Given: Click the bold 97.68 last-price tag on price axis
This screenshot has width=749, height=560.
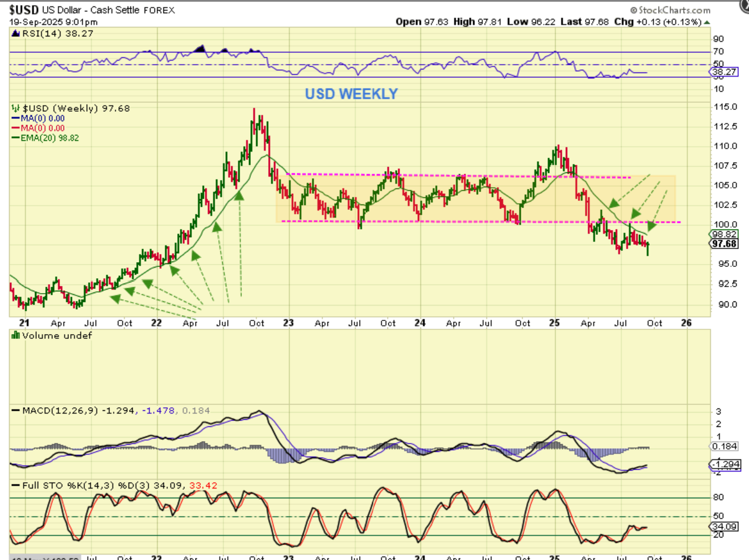Looking at the screenshot, I should (723, 243).
